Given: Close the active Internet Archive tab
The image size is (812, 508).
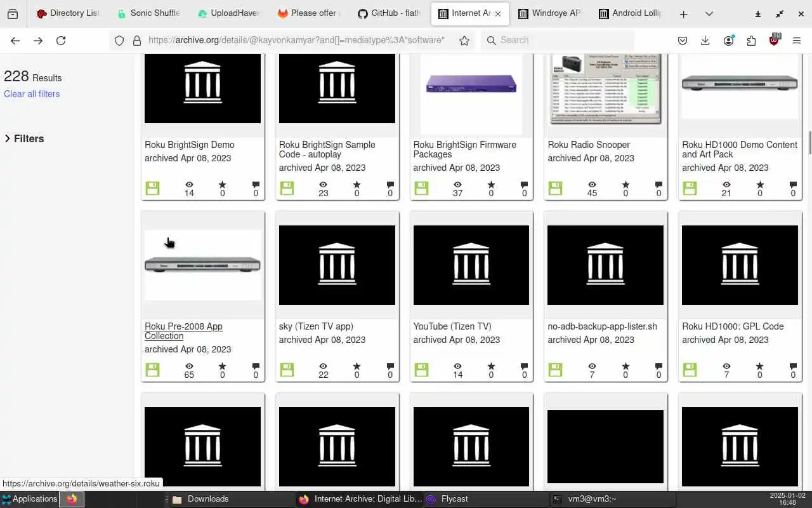Looking at the screenshot, I should click(498, 14).
